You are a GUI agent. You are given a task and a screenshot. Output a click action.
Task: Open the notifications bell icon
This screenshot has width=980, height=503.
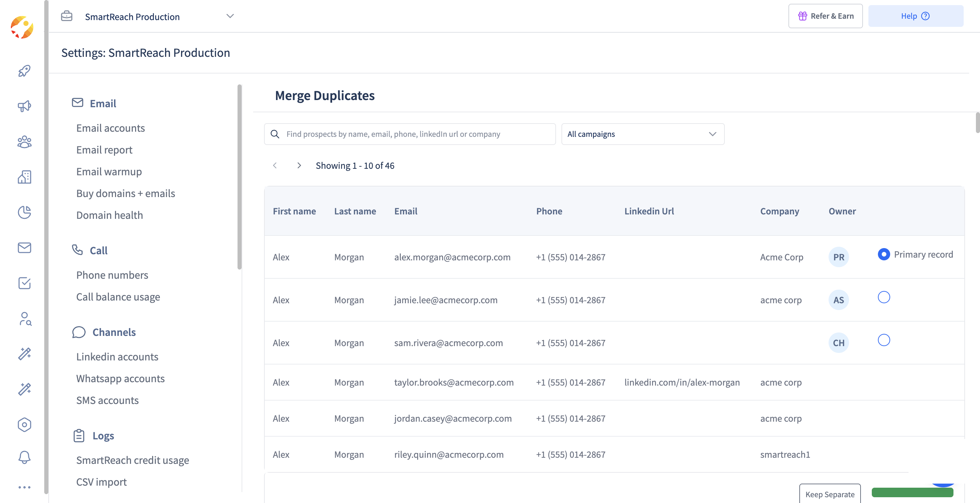pyautogui.click(x=24, y=457)
